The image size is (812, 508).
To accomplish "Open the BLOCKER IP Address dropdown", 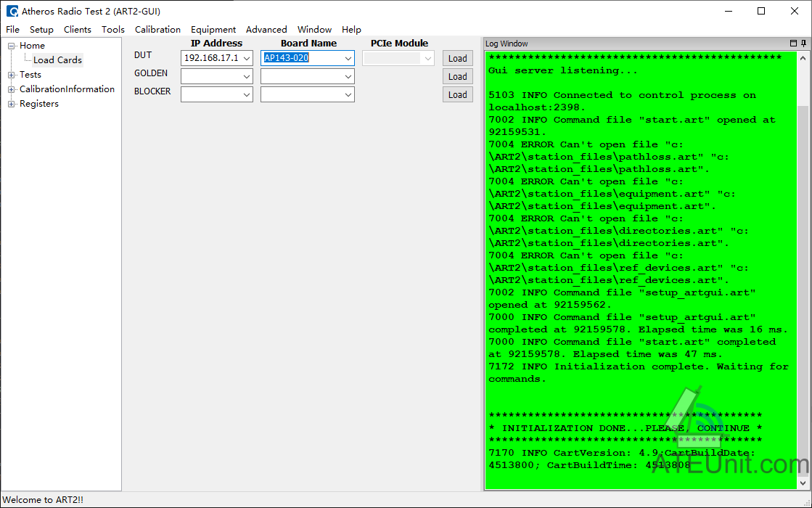I will point(217,95).
